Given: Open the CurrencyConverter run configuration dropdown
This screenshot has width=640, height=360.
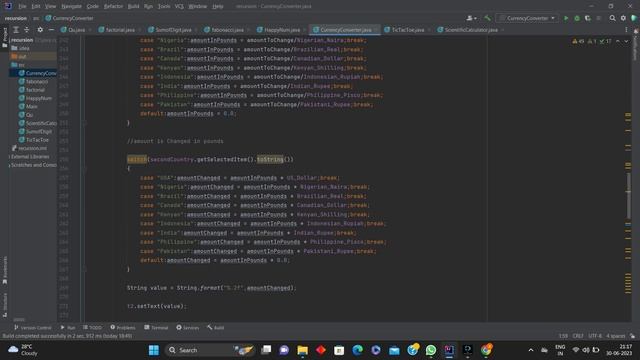Looking at the screenshot, I should pyautogui.click(x=527, y=18).
